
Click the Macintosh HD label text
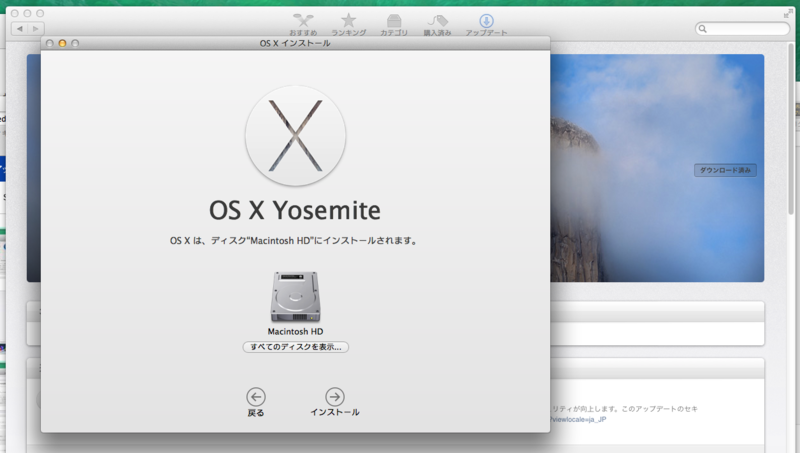point(295,332)
